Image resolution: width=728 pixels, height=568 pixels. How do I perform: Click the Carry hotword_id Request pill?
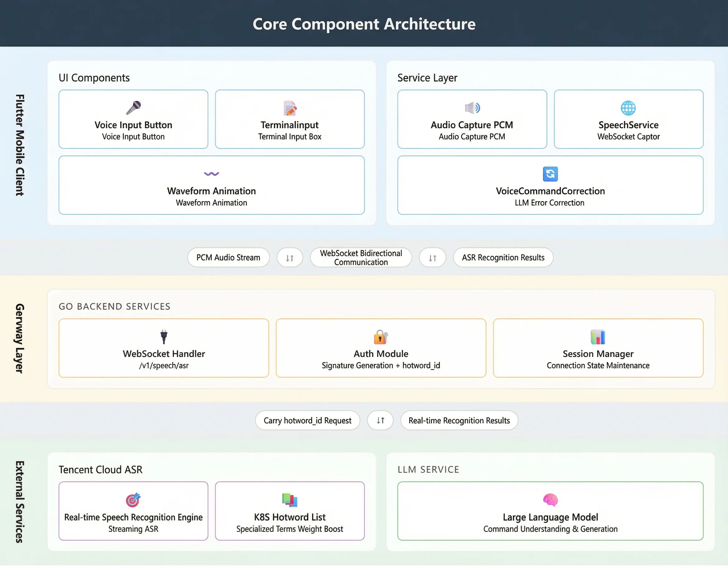tap(307, 420)
